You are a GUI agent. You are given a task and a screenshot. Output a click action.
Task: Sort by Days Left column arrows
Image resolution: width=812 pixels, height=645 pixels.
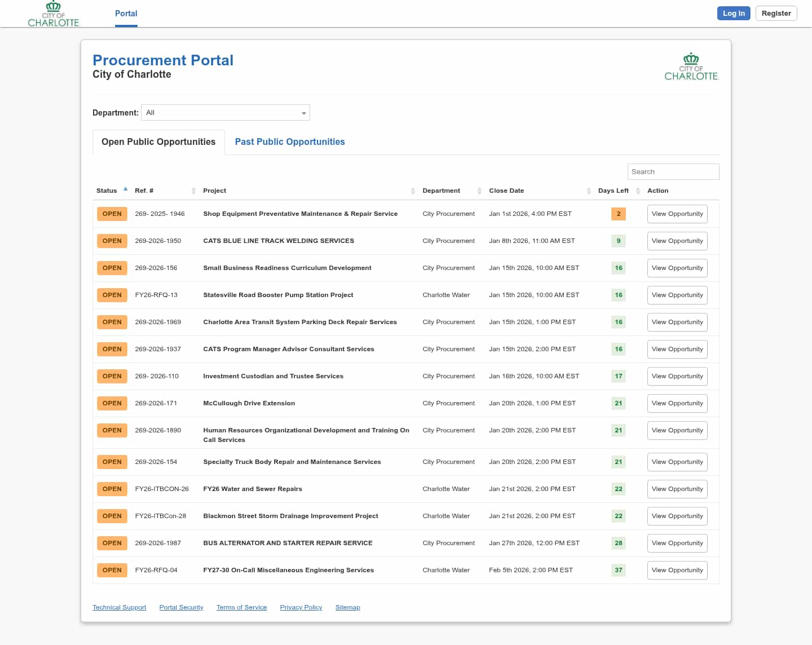638,191
